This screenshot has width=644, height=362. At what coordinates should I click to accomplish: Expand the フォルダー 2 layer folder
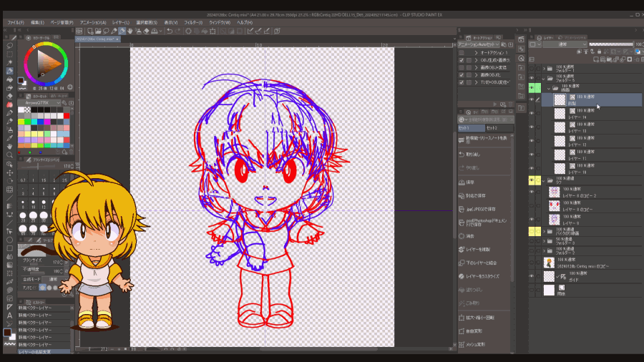(545, 251)
